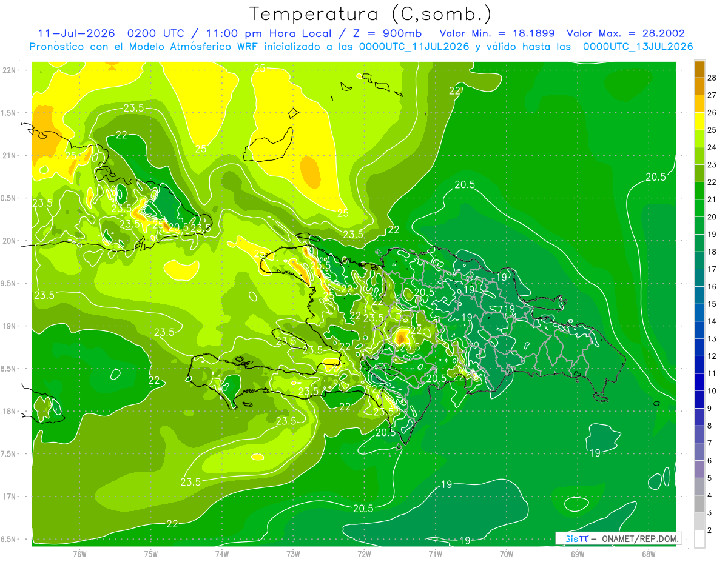Select the 19N latitude axis label
The height and width of the screenshot is (562, 728).
10,326
